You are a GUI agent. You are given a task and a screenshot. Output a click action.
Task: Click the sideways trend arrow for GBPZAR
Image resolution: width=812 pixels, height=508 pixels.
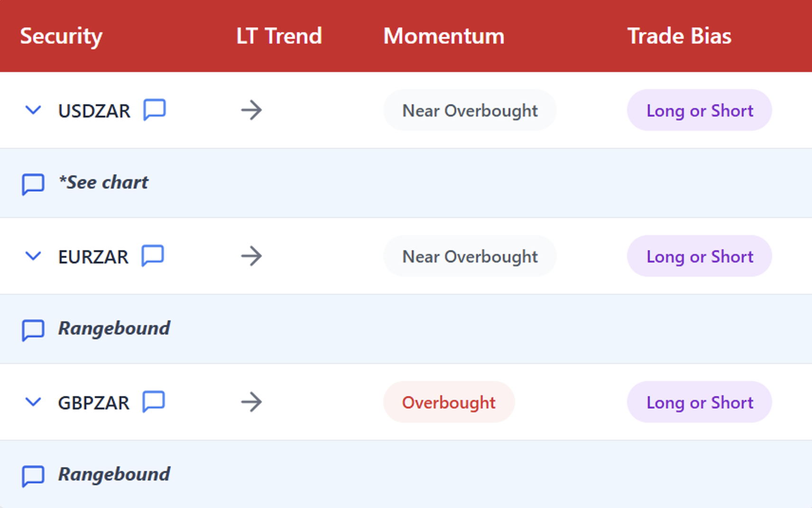[x=251, y=402]
